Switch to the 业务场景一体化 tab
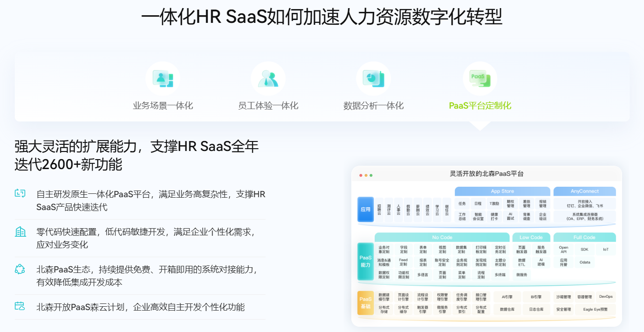 pos(163,106)
